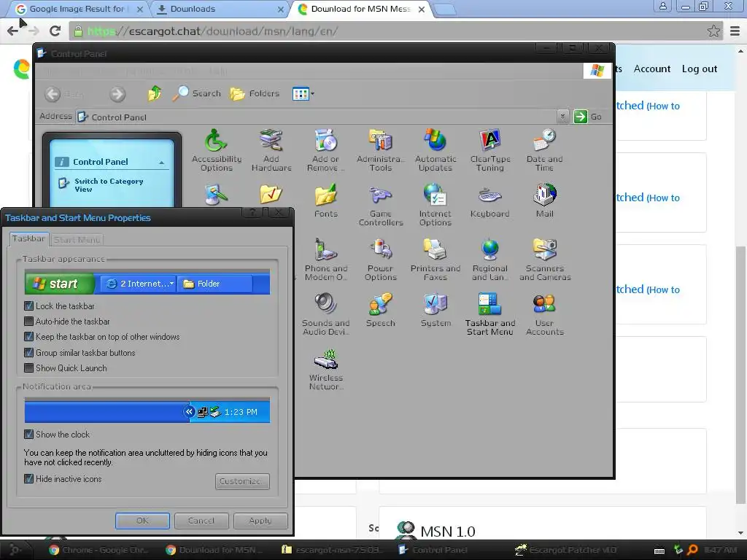
Task: Toggle Group similar taskbar buttons
Action: pos(28,352)
